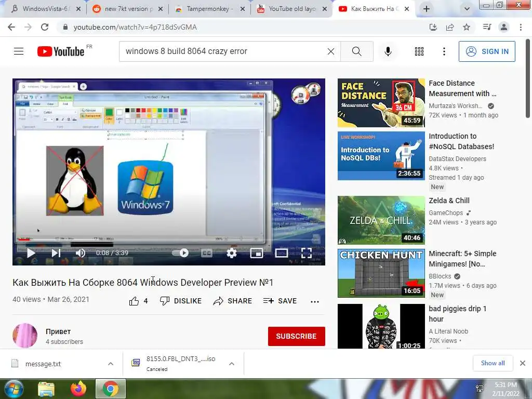Image resolution: width=532 pixels, height=399 pixels.
Task: Click Show all downloads
Action: (493, 363)
